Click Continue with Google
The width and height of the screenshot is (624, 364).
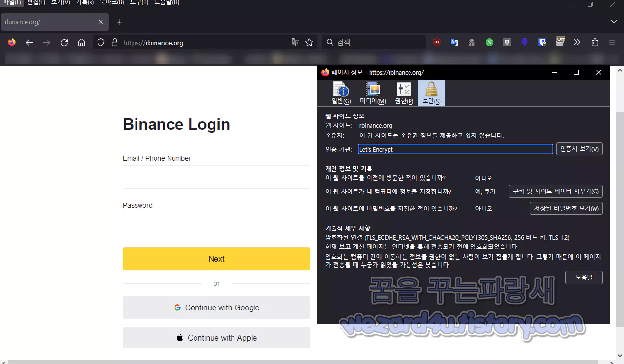click(216, 307)
